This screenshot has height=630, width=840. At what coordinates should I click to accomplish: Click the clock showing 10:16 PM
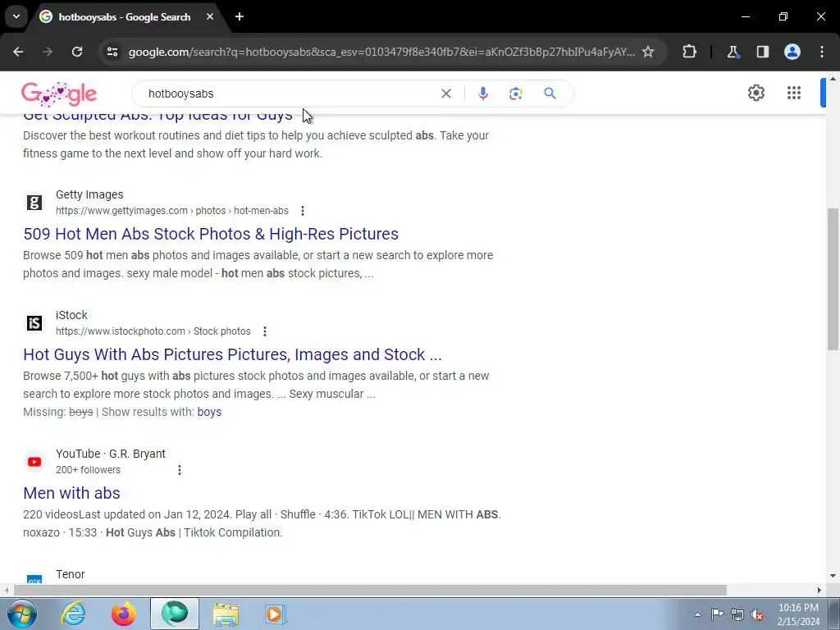[x=798, y=614]
